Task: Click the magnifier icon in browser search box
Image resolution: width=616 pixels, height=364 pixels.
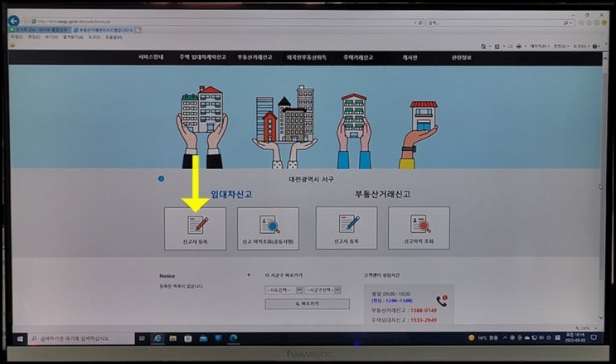Action: [x=565, y=23]
